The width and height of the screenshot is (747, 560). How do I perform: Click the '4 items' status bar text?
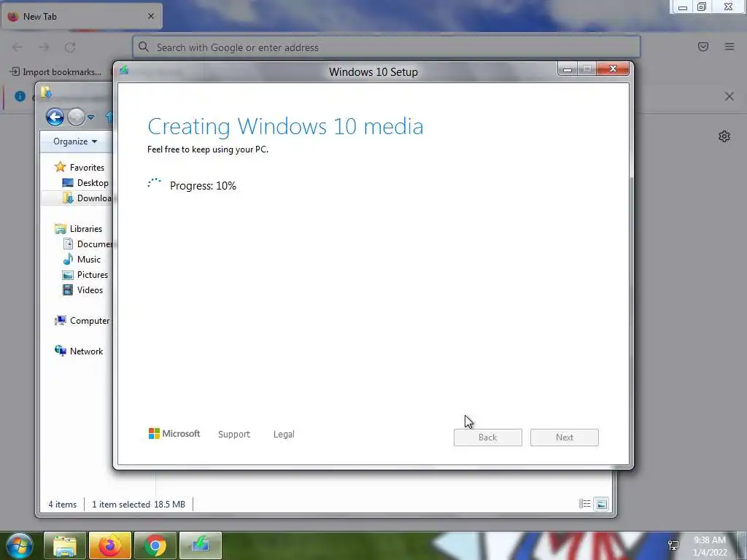(63, 505)
